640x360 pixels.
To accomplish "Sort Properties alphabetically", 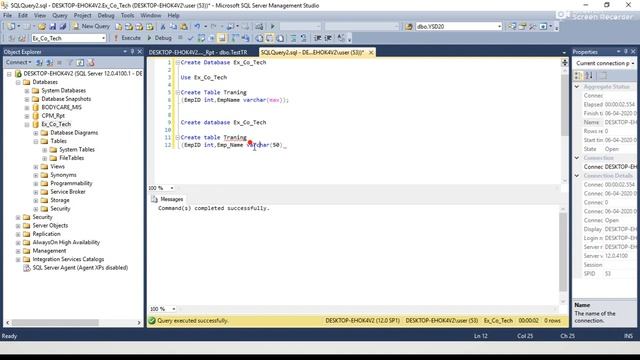I will [589, 76].
